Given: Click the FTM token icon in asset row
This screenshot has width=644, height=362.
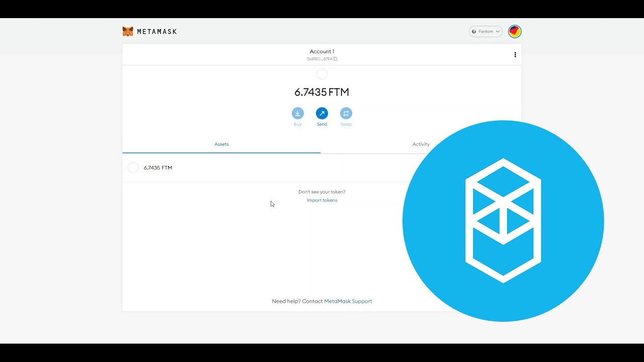Looking at the screenshot, I should (133, 168).
